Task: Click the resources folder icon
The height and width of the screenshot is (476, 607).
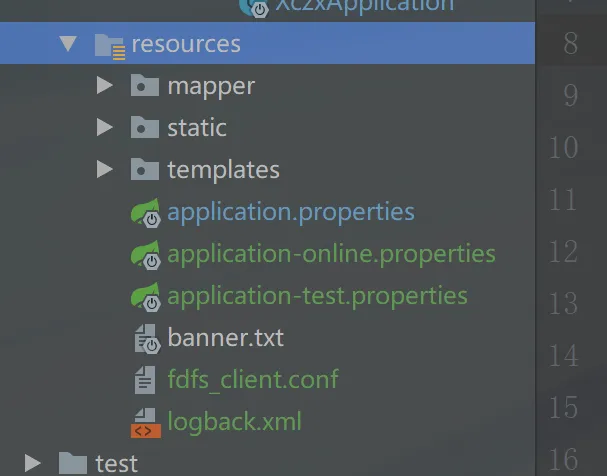Action: tap(108, 45)
